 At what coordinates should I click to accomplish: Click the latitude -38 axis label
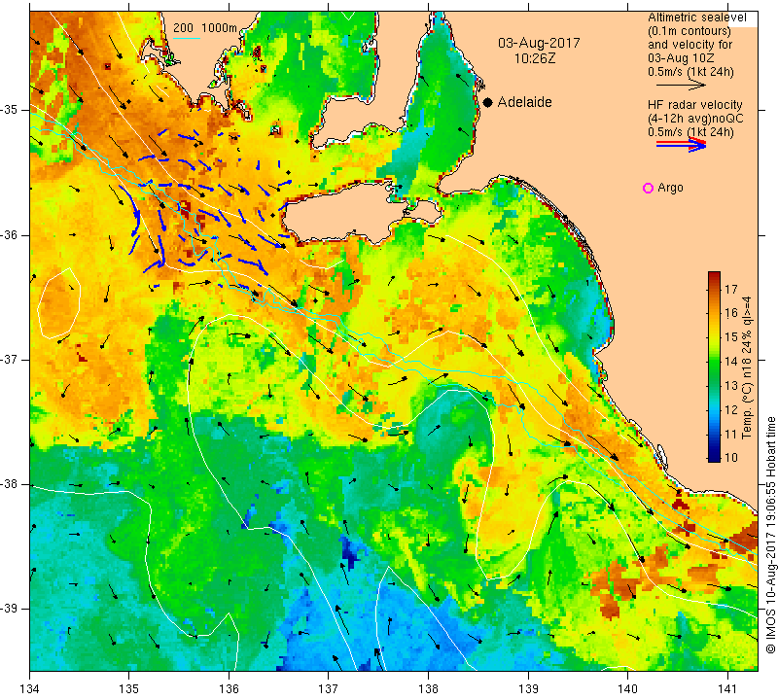[x=10, y=484]
